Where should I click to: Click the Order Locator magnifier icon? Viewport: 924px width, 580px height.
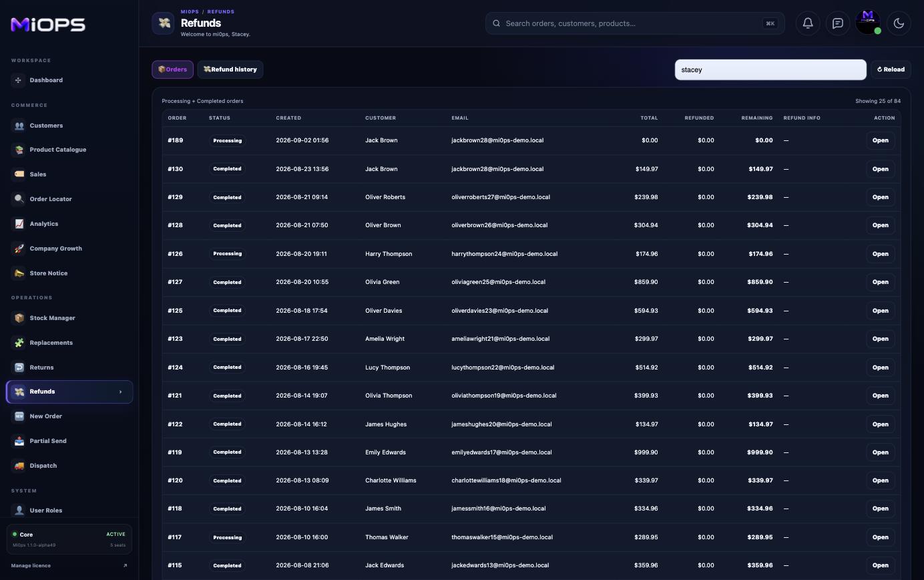point(19,199)
